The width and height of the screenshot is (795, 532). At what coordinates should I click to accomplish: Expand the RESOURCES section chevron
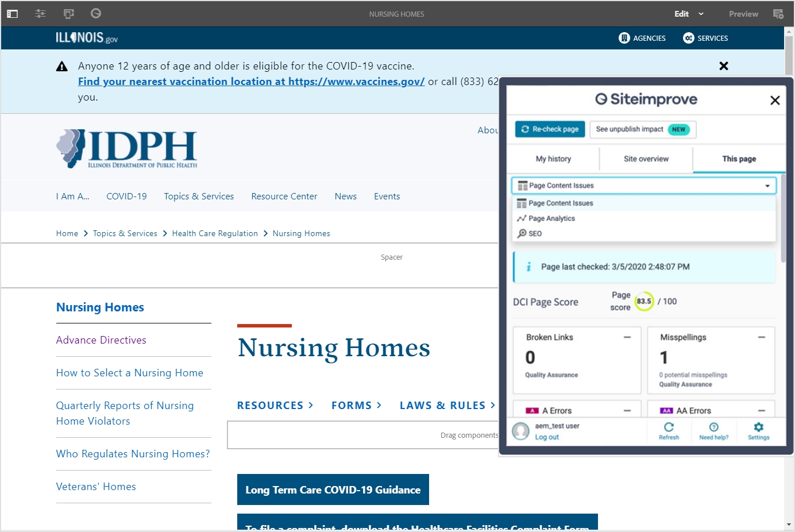click(x=311, y=405)
